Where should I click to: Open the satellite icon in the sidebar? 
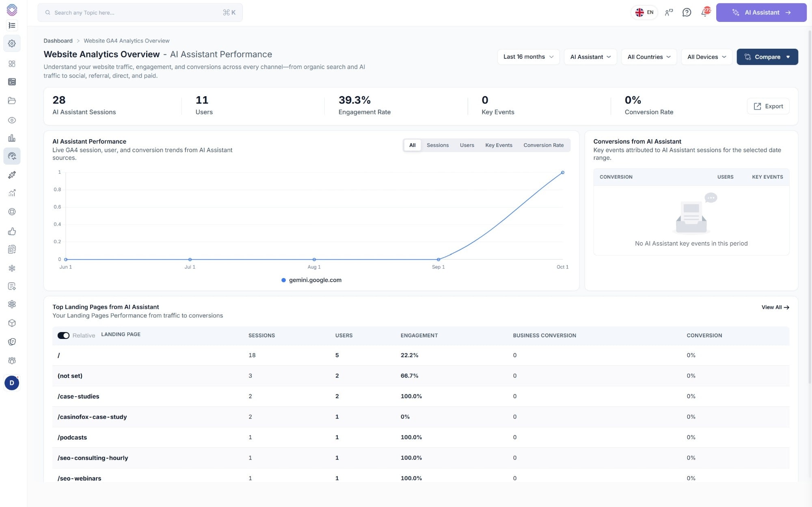click(12, 175)
